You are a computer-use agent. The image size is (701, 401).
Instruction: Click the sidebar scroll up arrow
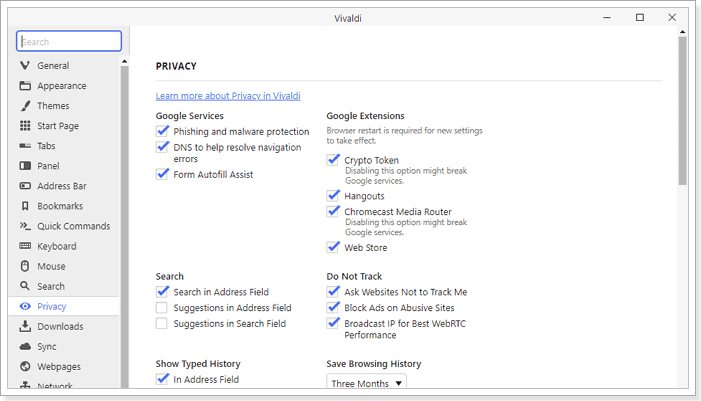[124, 61]
